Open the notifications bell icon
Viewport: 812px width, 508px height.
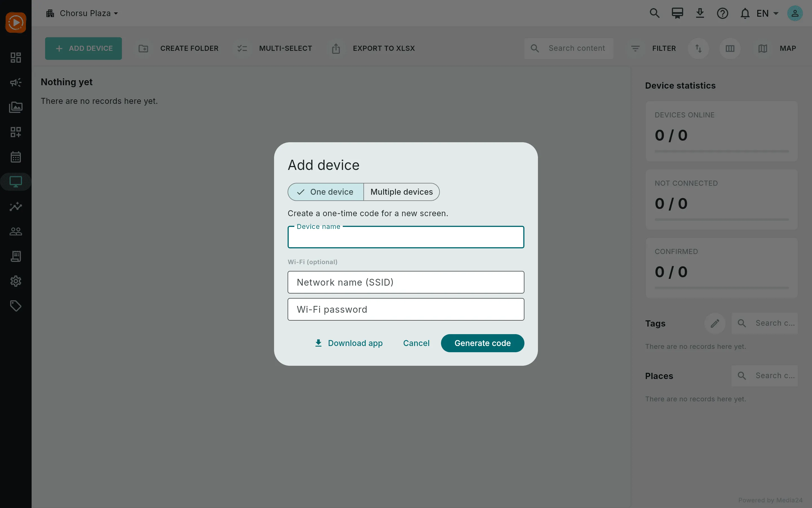[x=745, y=14]
